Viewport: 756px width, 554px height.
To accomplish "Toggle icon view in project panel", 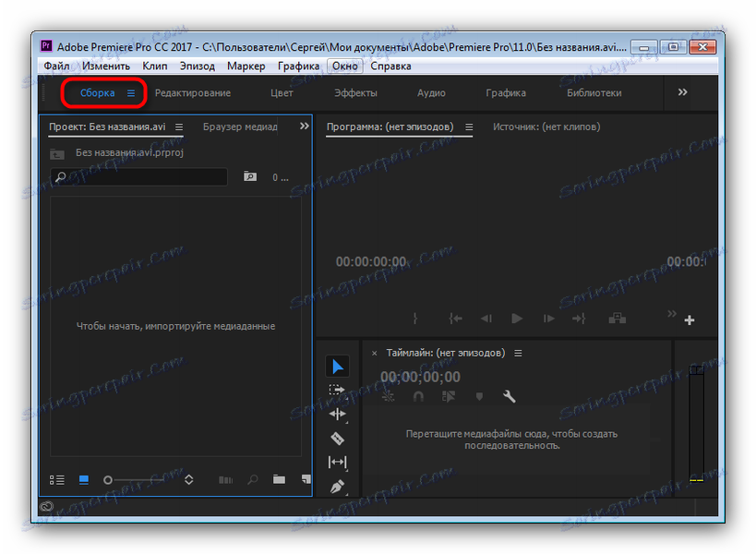I will (x=83, y=480).
